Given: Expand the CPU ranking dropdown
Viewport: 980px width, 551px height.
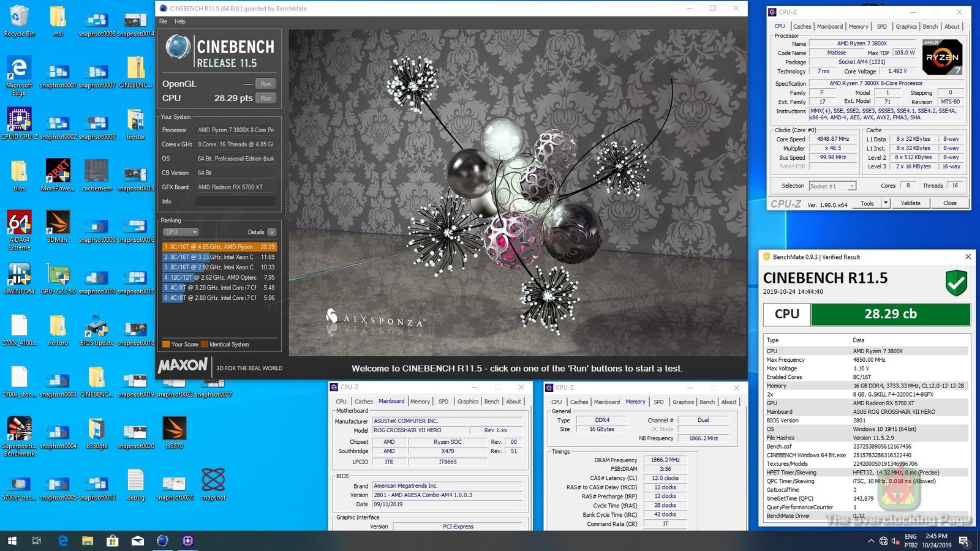Looking at the screenshot, I should 181,232.
